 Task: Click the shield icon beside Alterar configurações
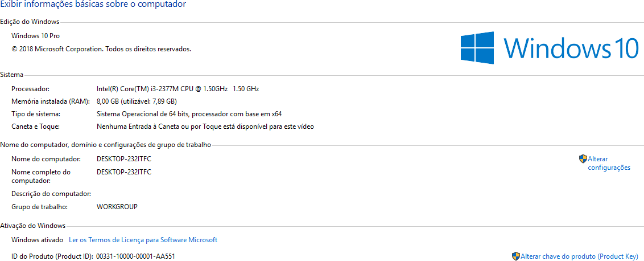[x=583, y=159]
